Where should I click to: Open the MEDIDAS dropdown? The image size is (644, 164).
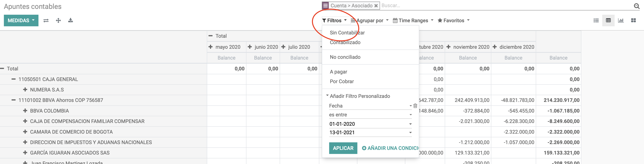pyautogui.click(x=21, y=20)
